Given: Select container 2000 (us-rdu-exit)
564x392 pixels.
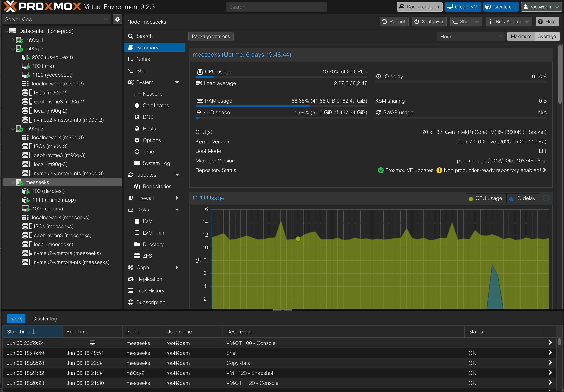Looking at the screenshot, I should (x=52, y=57).
